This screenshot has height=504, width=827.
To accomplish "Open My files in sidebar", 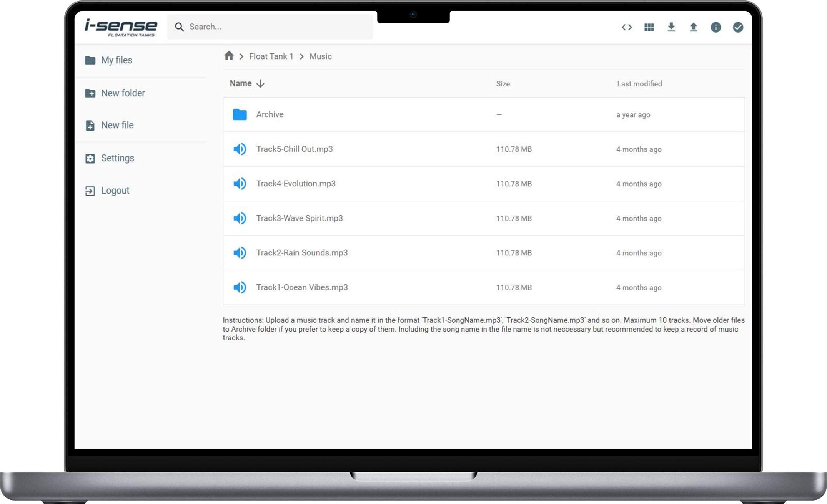I will pos(116,60).
